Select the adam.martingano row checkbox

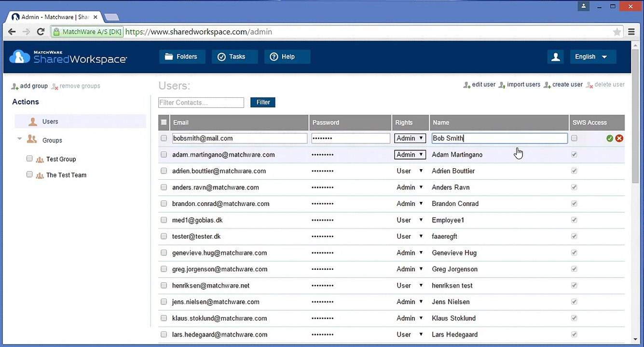pos(164,155)
